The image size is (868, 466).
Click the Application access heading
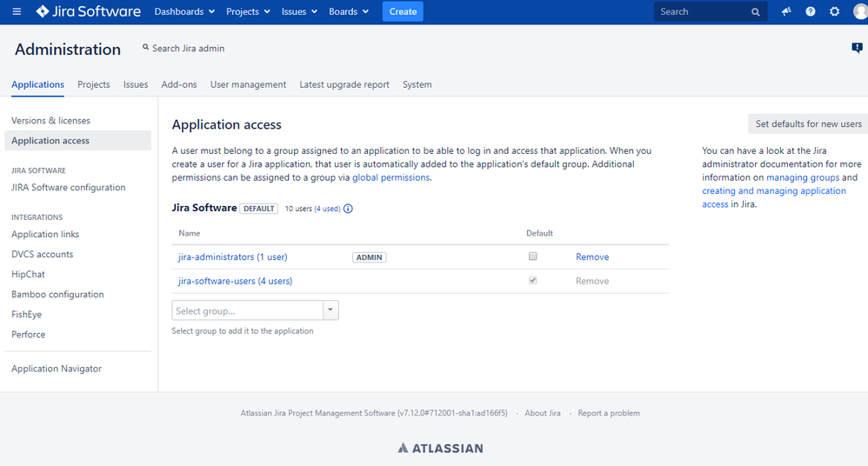click(226, 125)
